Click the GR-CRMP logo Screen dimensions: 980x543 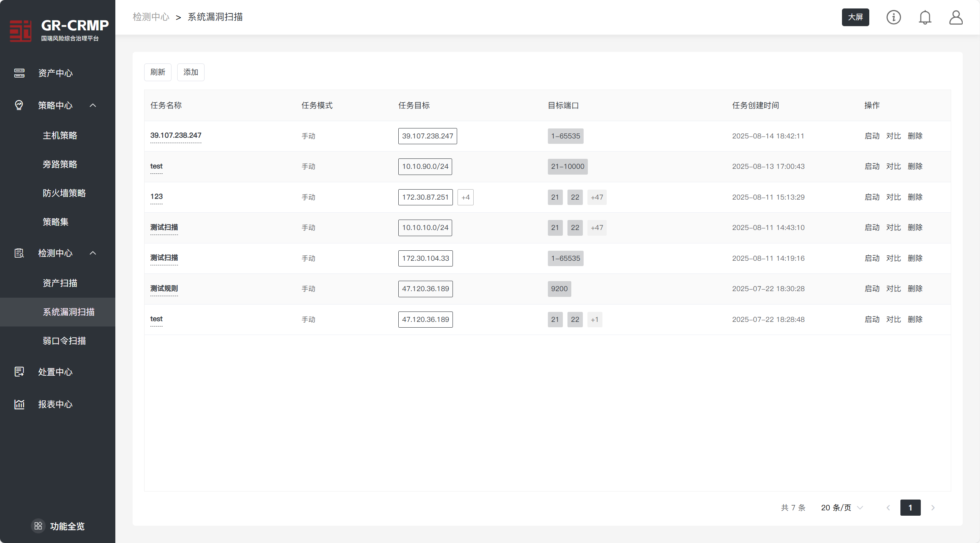[x=20, y=31]
